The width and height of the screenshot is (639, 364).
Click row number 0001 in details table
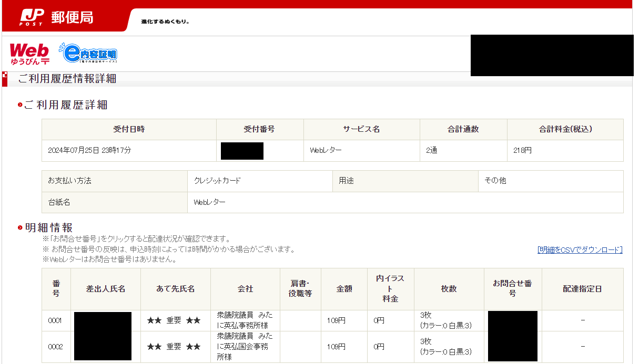coord(55,320)
